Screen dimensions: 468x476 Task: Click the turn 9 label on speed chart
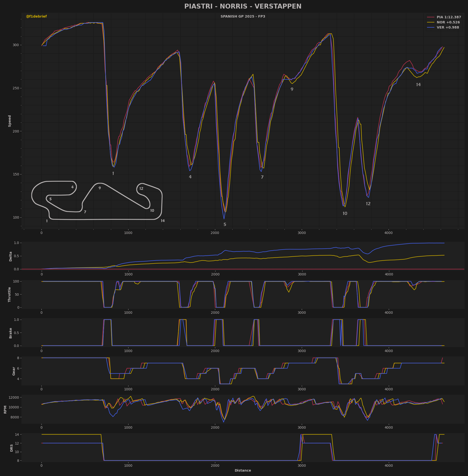(292, 89)
